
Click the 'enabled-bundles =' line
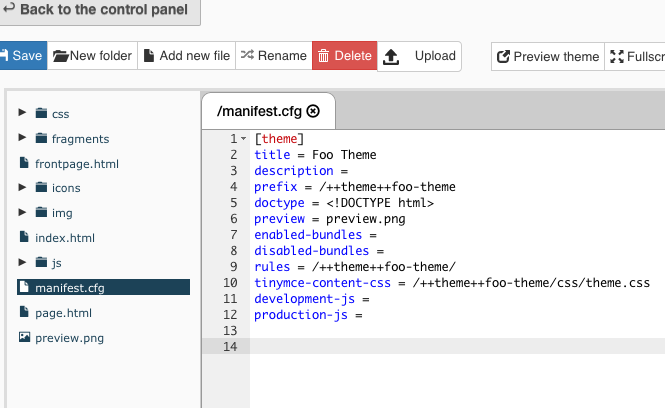pos(315,235)
